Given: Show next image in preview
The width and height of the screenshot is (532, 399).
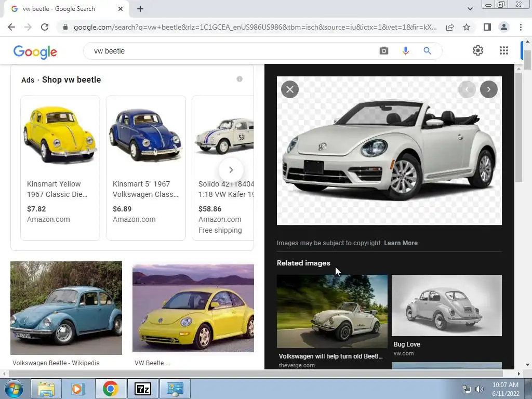Looking at the screenshot, I should (x=488, y=89).
